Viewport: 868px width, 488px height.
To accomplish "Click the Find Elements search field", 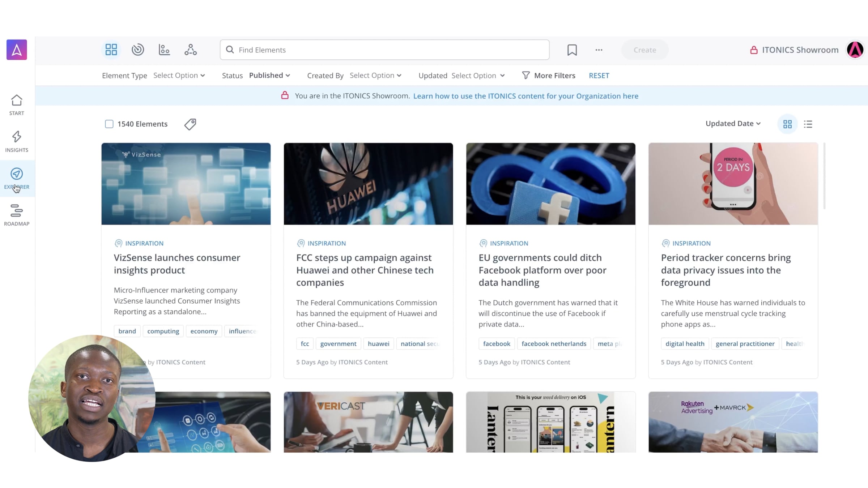I will pos(384,50).
